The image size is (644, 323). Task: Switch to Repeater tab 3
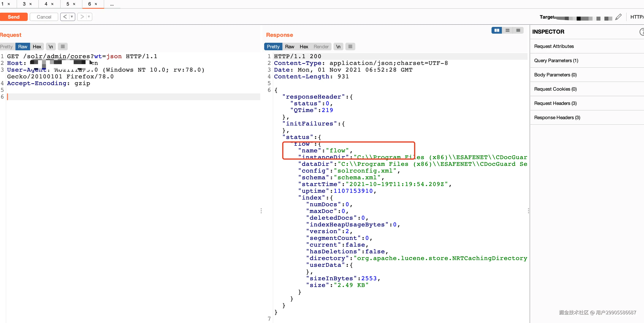(24, 4)
